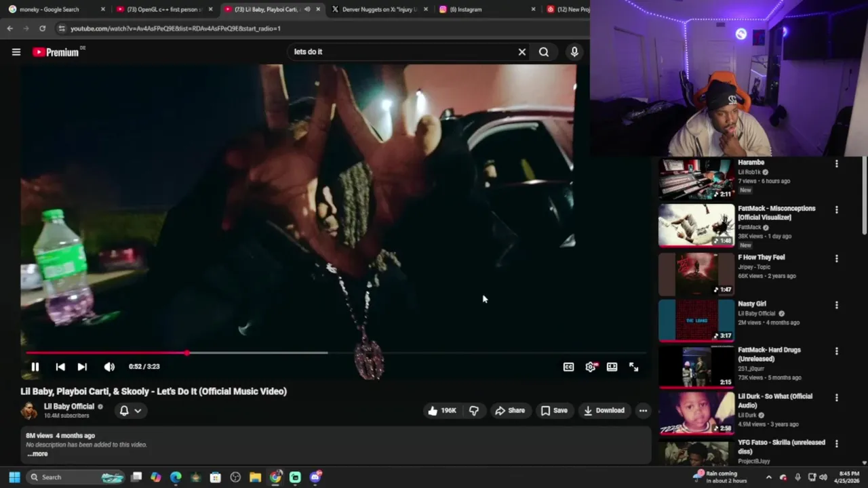
Task: Open Google Chrome from the taskbar
Action: click(275, 477)
